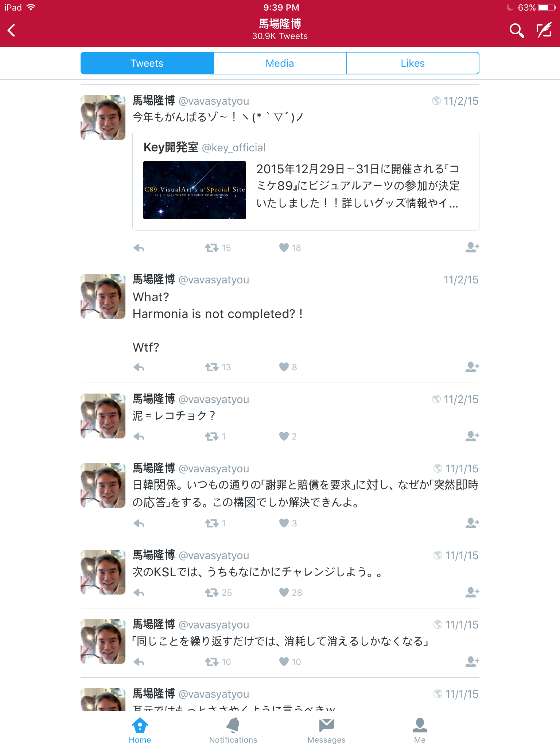Screen dimensions: 560x747
Task: Tap follow icon on 泥＝レコチョク tweet
Action: (x=472, y=436)
